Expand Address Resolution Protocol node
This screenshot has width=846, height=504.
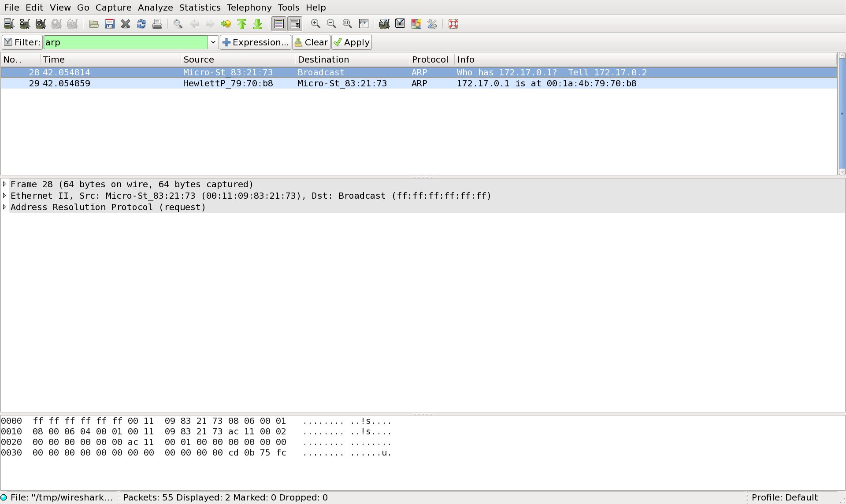4,207
